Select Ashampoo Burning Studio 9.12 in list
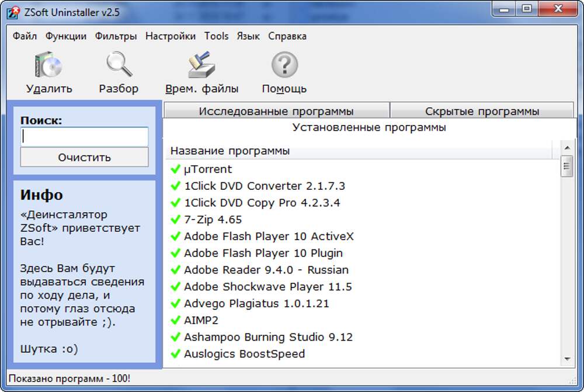The width and height of the screenshot is (584, 392). tap(268, 337)
